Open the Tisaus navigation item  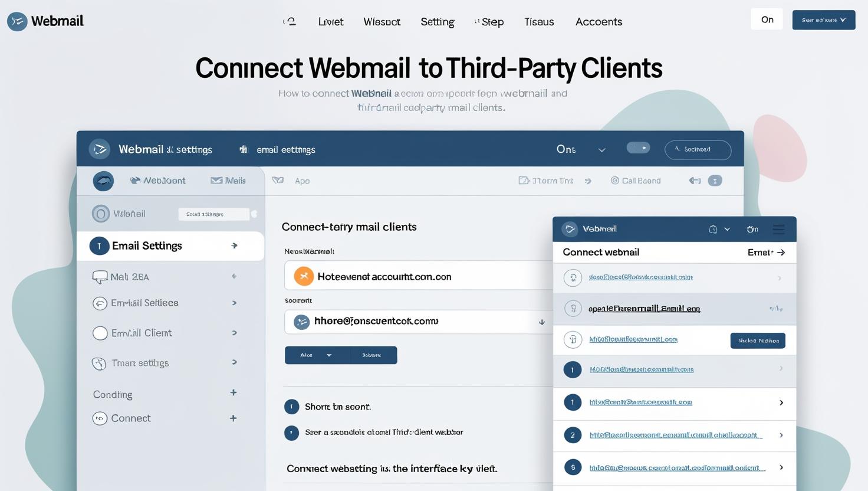coord(539,22)
